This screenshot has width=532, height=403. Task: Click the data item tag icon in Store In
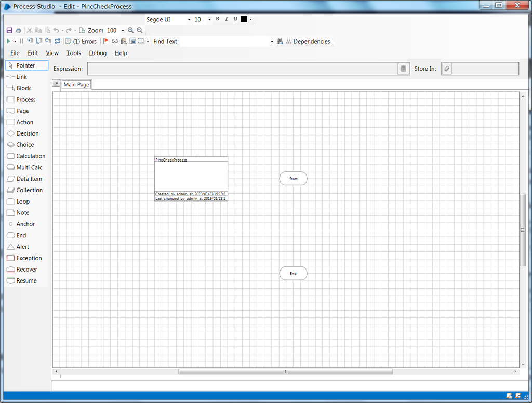(x=447, y=69)
